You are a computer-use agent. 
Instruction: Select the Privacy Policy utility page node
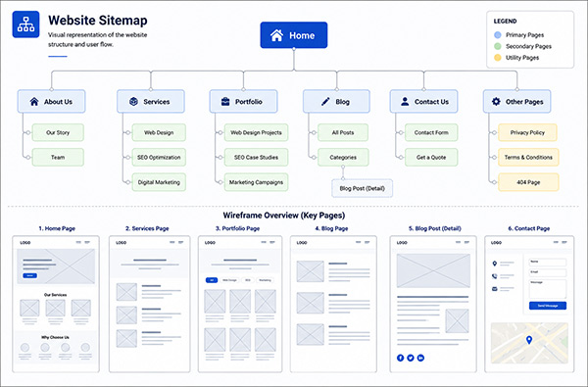coord(527,132)
